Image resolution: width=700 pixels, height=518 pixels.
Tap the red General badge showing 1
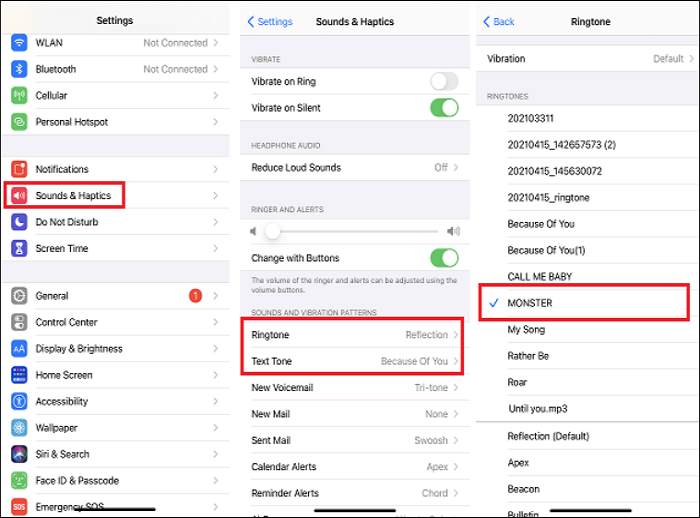coord(196,296)
